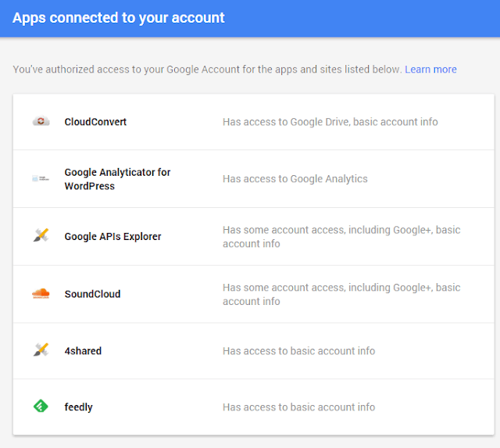
Task: Click the Google Analyticator for WordPress icon
Action: [41, 179]
